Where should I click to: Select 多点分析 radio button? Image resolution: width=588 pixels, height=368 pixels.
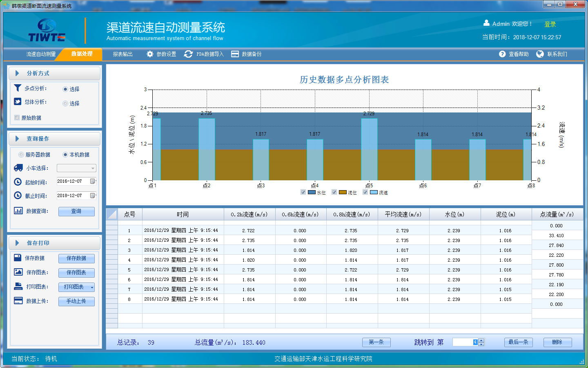(65, 89)
